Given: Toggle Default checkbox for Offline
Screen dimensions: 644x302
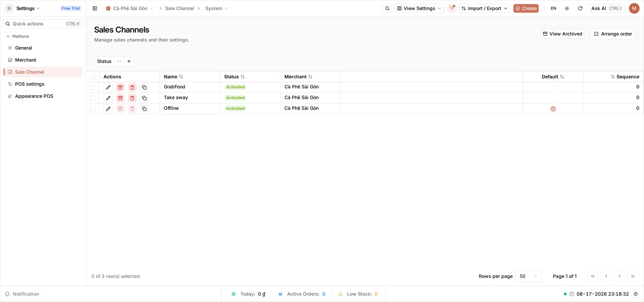Looking at the screenshot, I should point(553,109).
